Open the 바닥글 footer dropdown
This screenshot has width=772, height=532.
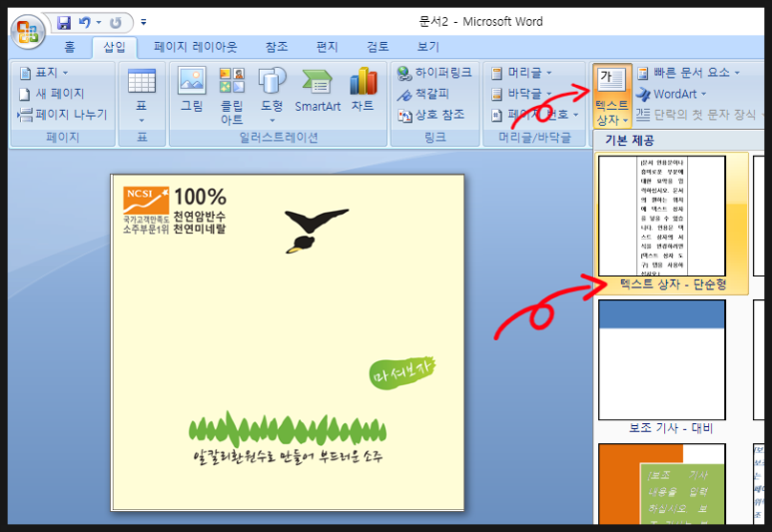point(522,94)
